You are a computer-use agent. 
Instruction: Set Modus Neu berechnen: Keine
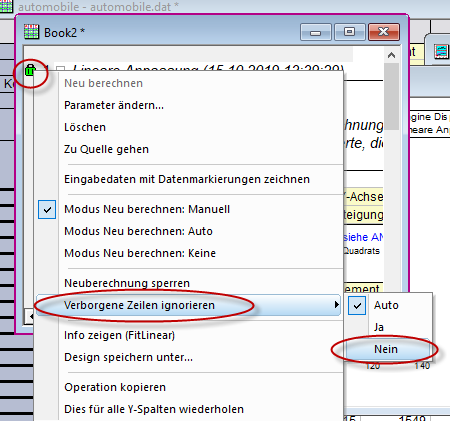click(x=140, y=253)
